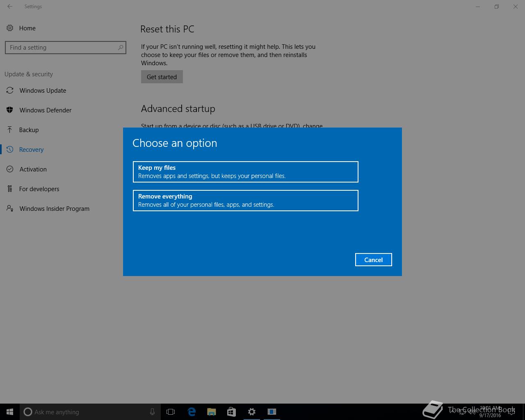The image size is (525, 420).
Task: Click the For developers tools icon
Action: (10, 189)
